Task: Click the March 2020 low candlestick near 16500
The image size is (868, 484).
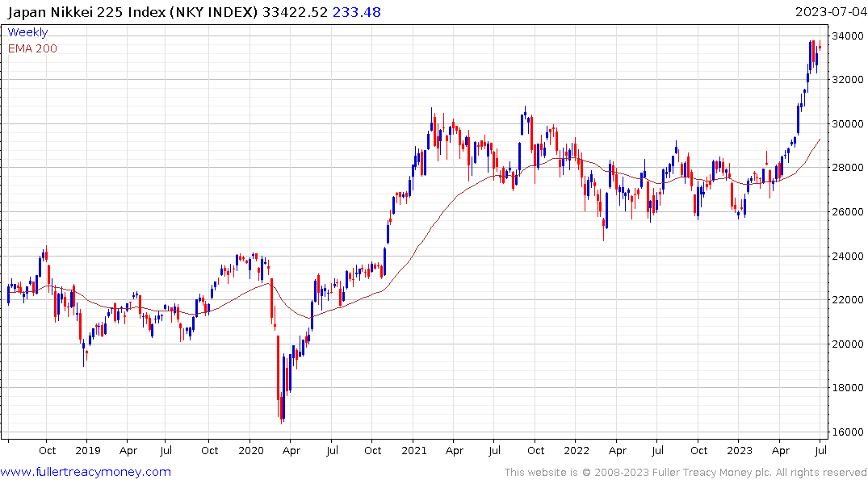Action: (x=282, y=408)
